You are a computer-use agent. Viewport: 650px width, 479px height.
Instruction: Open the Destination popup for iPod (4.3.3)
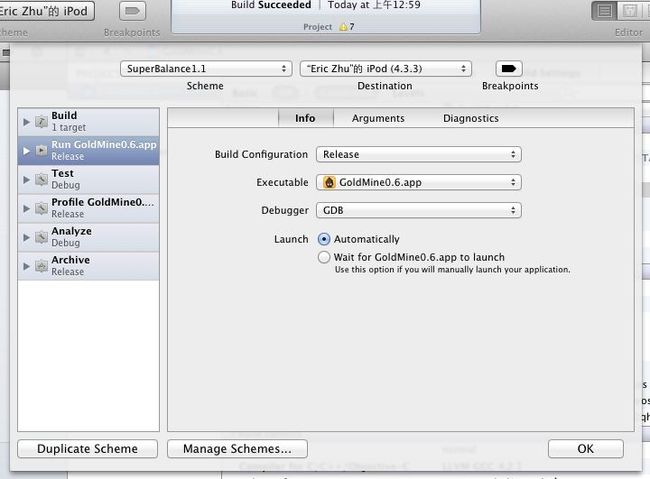pos(386,69)
